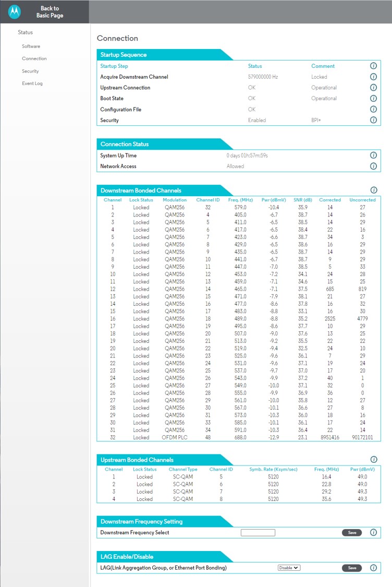Image resolution: width=392 pixels, height=587 pixels.
Task: Click the 'Enabled' security status
Action: [x=257, y=120]
